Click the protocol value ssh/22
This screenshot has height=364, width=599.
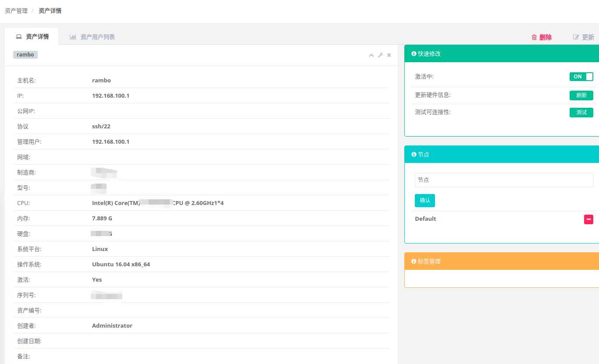coord(101,126)
